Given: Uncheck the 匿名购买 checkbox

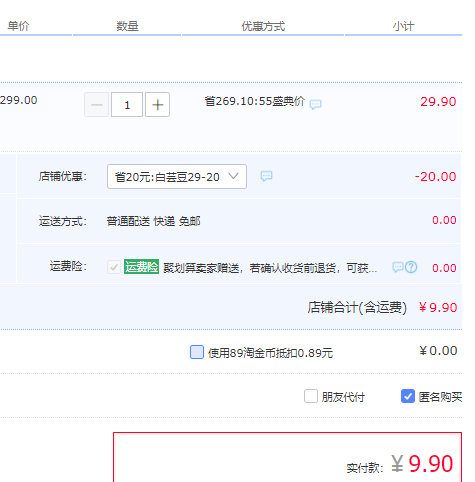Looking at the screenshot, I should (x=408, y=396).
